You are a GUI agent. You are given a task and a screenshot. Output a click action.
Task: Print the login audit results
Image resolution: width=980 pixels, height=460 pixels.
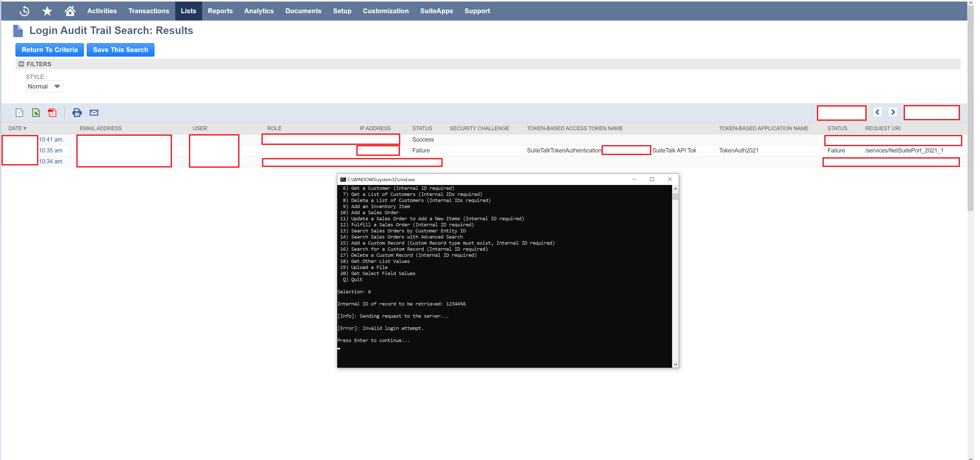click(x=77, y=113)
